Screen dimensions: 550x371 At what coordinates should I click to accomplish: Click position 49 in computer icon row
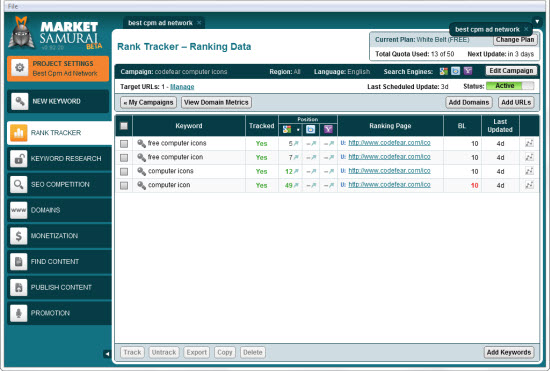(289, 186)
